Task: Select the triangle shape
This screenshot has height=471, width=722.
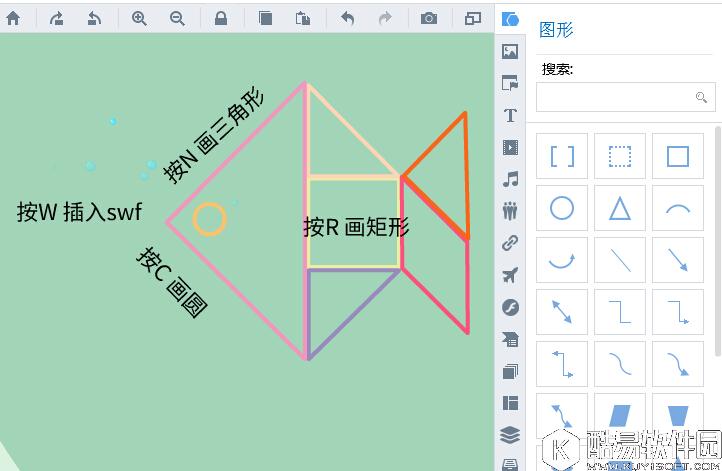Action: click(x=620, y=208)
